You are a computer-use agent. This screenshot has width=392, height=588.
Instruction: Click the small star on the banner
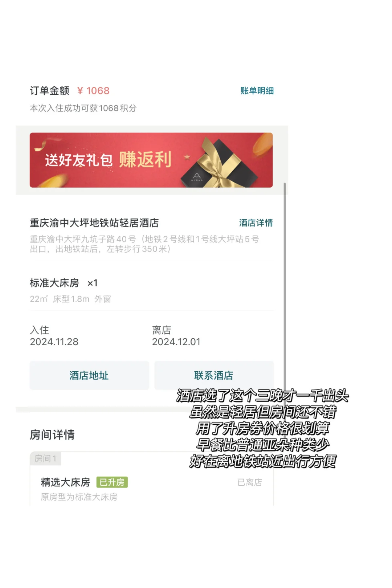click(x=187, y=157)
